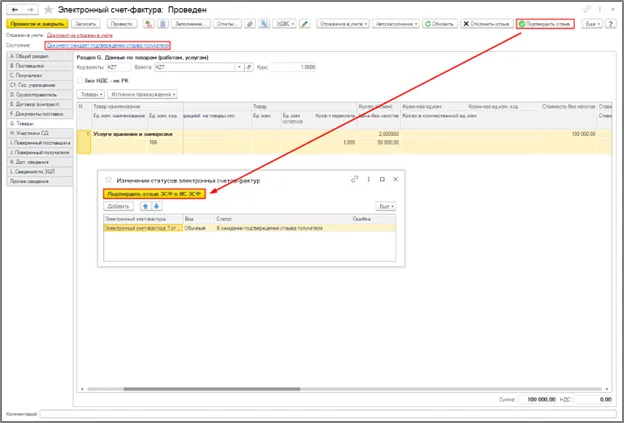The height and width of the screenshot is (423, 624).
Task: Open the 'Товары' dropdown above the table
Action: (91, 94)
